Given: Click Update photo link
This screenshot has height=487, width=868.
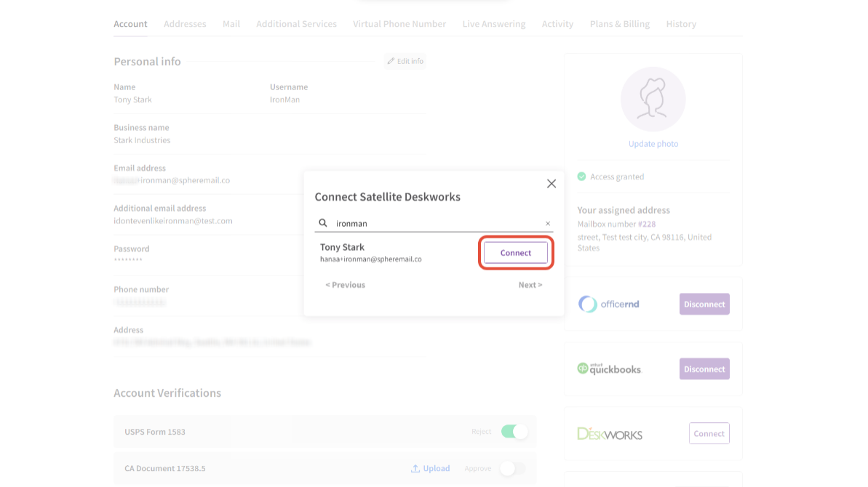Looking at the screenshot, I should (653, 144).
